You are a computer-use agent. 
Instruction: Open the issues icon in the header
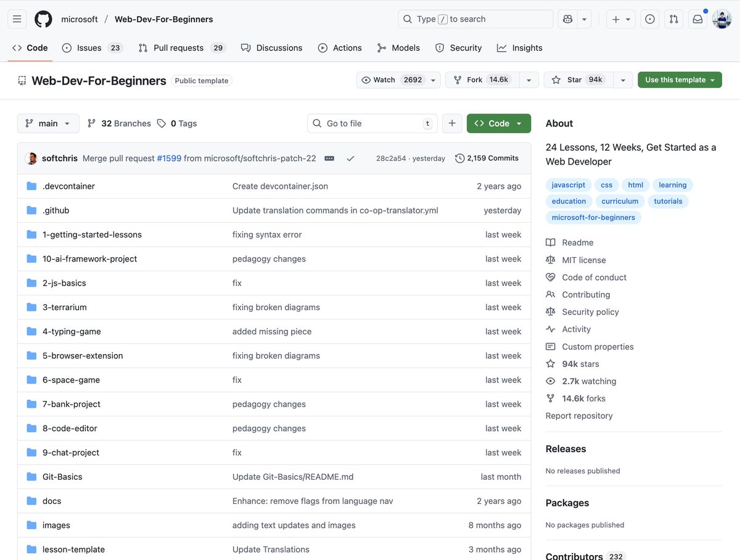click(x=650, y=19)
